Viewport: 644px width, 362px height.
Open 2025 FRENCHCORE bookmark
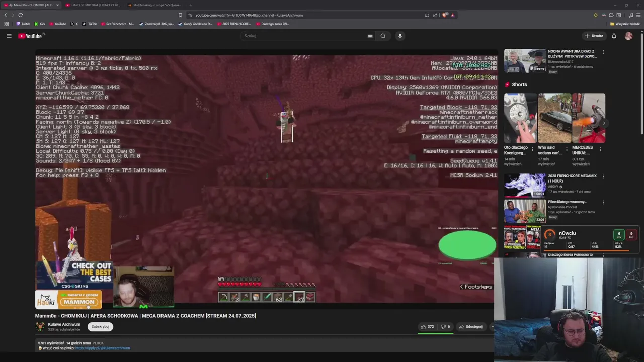pyautogui.click(x=233, y=24)
